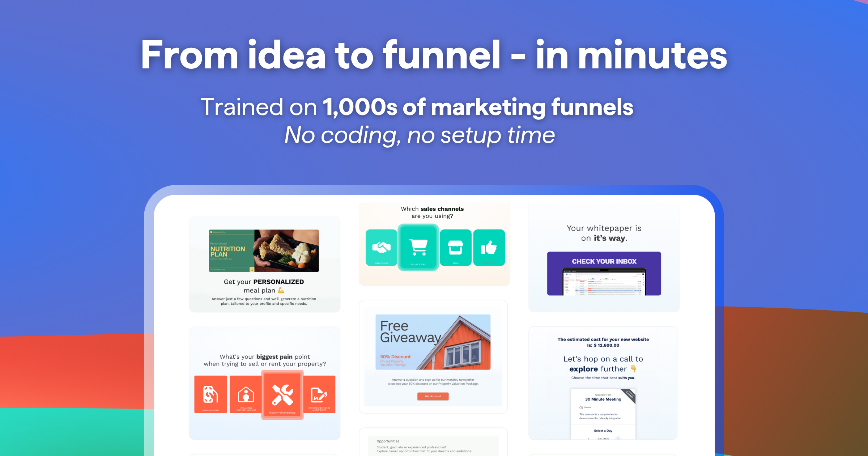The height and width of the screenshot is (456, 868).
Task: Click 'From idea to funnel - in minutes' headline
Action: coord(434,55)
